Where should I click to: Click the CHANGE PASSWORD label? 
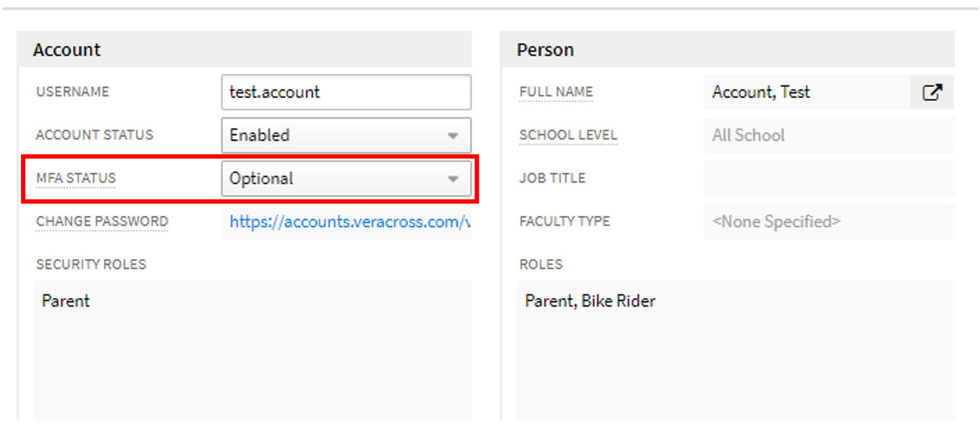(102, 221)
